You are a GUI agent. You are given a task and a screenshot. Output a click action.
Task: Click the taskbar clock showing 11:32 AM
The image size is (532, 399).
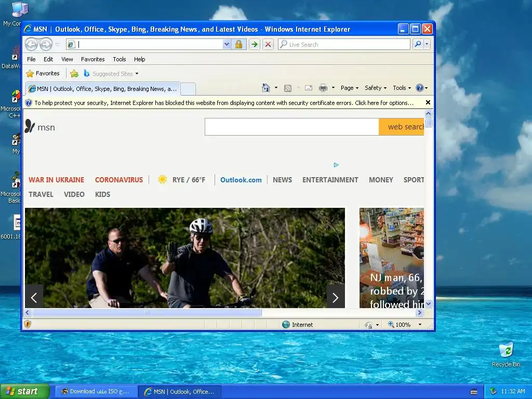click(513, 391)
